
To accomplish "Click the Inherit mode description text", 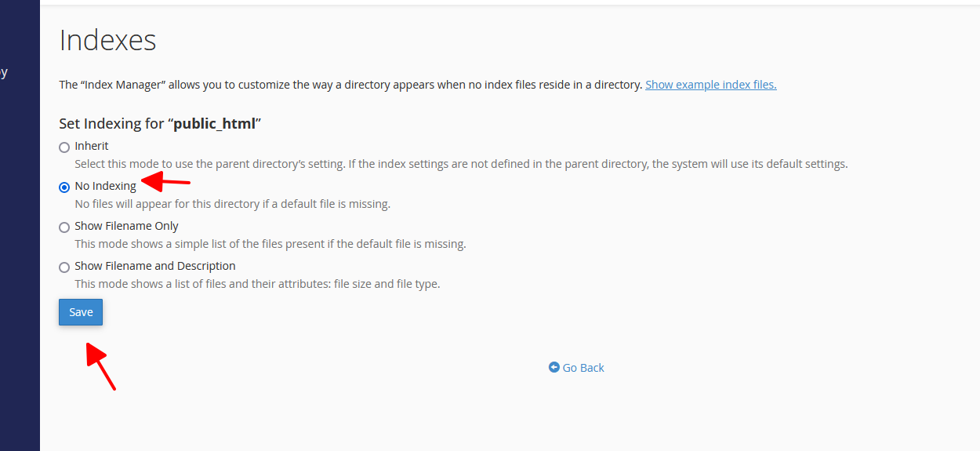I will (461, 165).
